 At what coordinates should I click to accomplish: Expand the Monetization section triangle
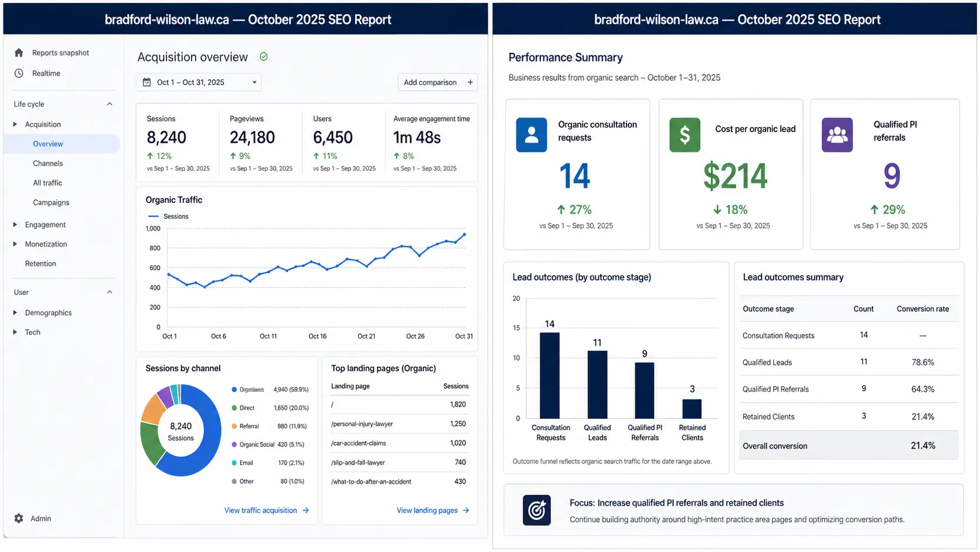(15, 244)
